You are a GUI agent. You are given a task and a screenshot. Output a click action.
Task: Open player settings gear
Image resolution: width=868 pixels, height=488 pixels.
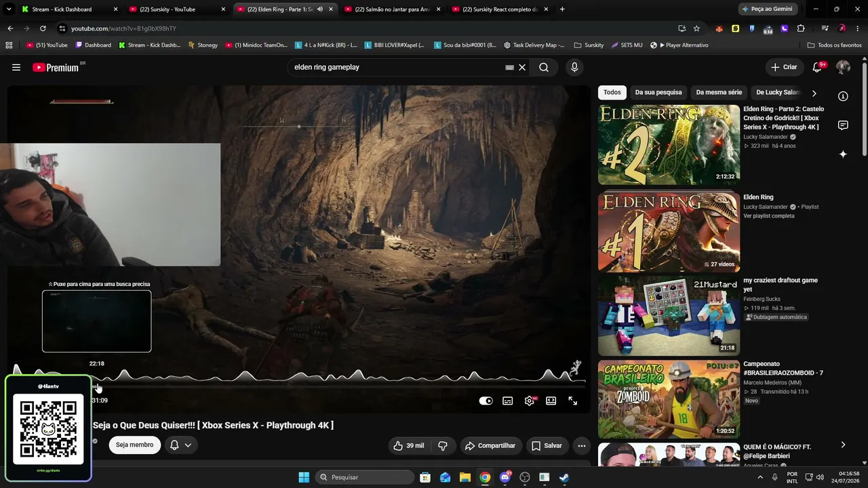coord(530,401)
